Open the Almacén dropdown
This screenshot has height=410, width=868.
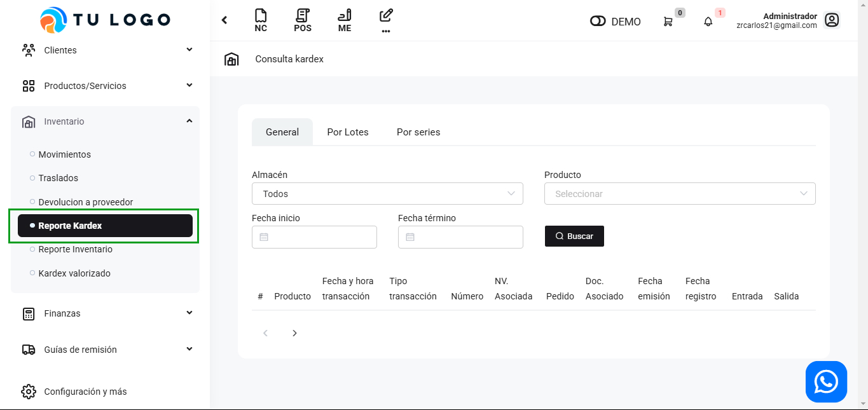click(x=387, y=194)
